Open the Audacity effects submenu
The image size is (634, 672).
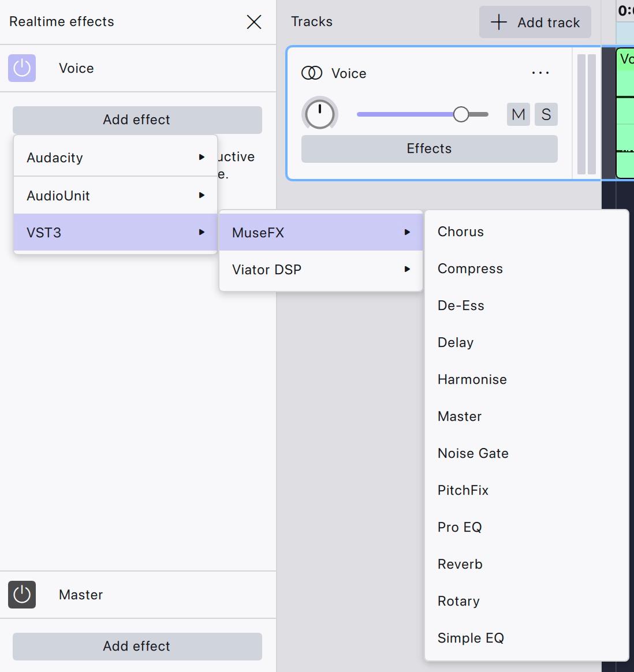(115, 157)
